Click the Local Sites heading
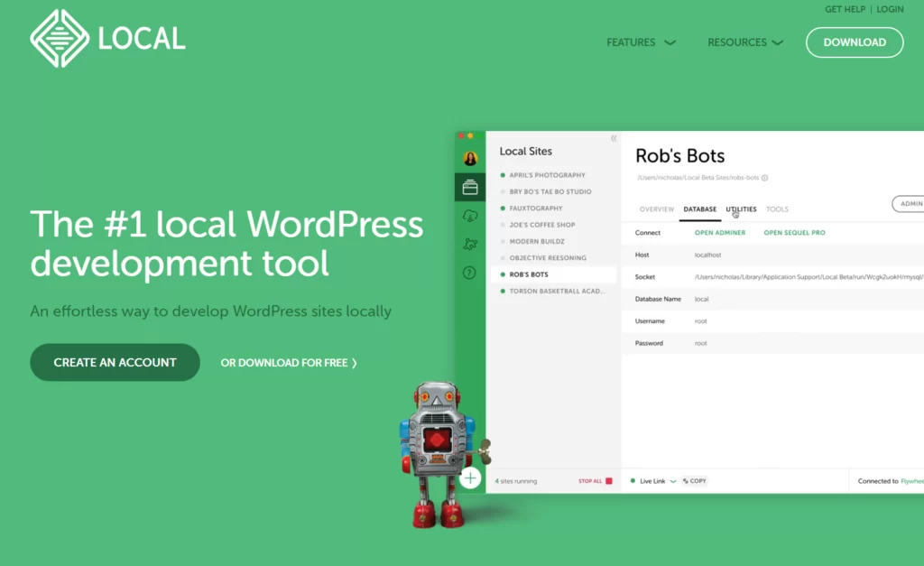Image resolution: width=924 pixels, height=566 pixels. [x=526, y=151]
